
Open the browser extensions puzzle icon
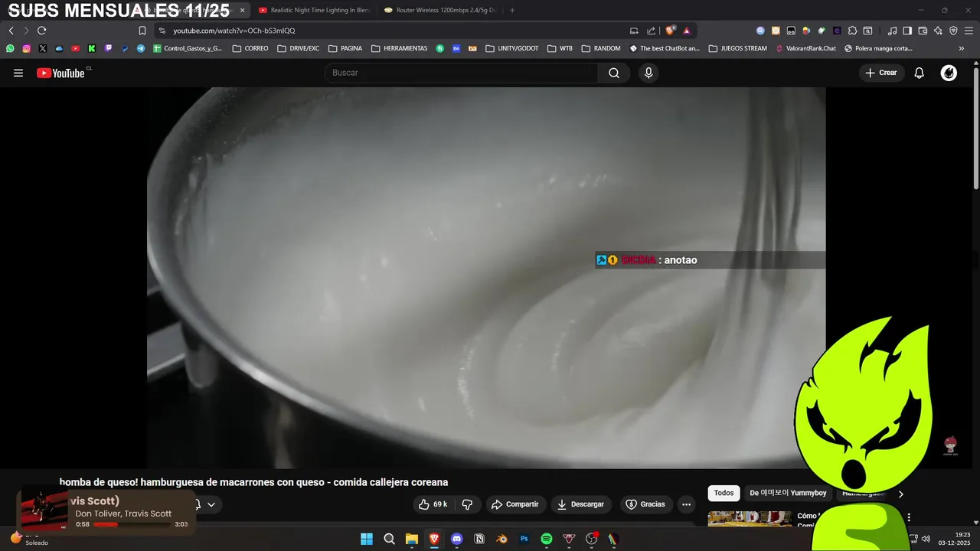point(852,31)
